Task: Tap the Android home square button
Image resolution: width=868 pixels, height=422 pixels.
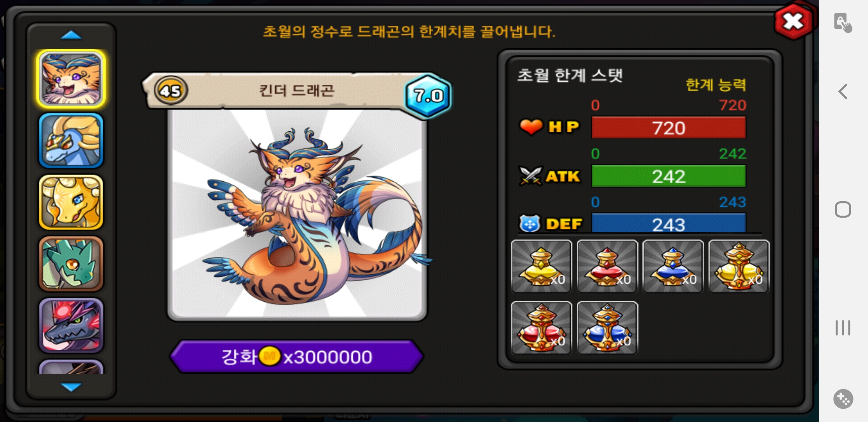Action: pos(843,209)
